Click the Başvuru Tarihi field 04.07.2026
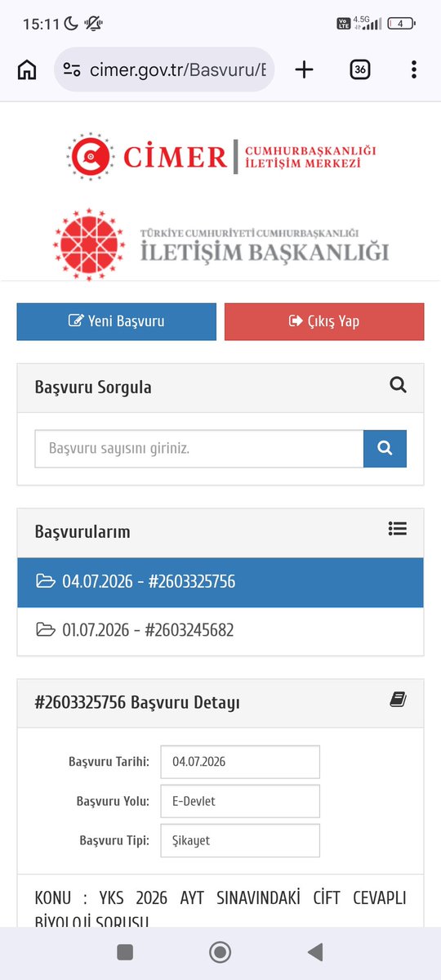 click(x=240, y=762)
